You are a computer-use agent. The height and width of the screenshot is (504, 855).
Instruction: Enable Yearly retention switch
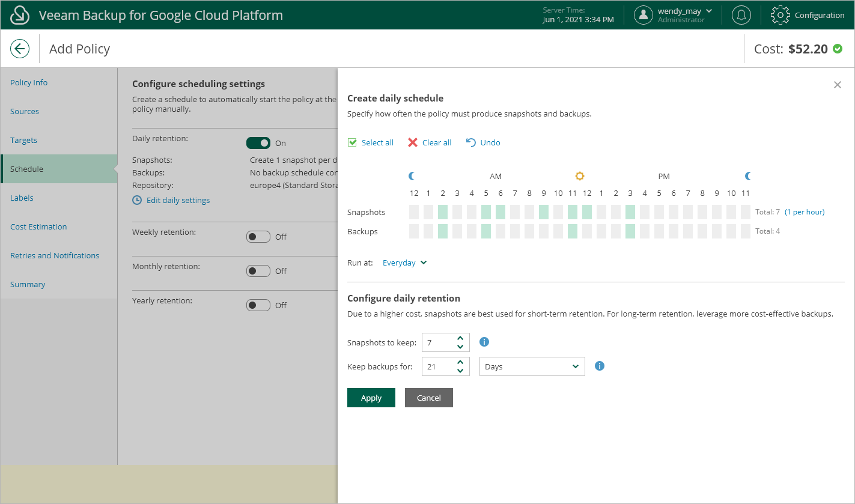258,305
